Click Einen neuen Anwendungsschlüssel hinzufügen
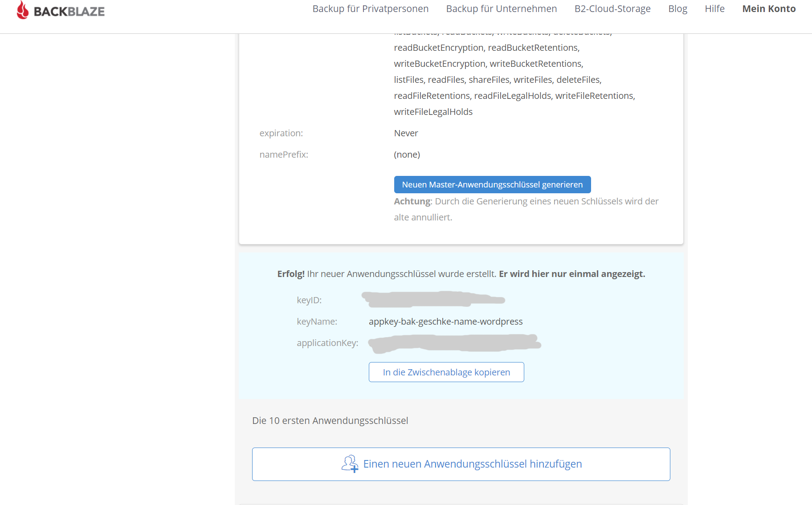Screen dimensions: 812x505 tap(461, 464)
